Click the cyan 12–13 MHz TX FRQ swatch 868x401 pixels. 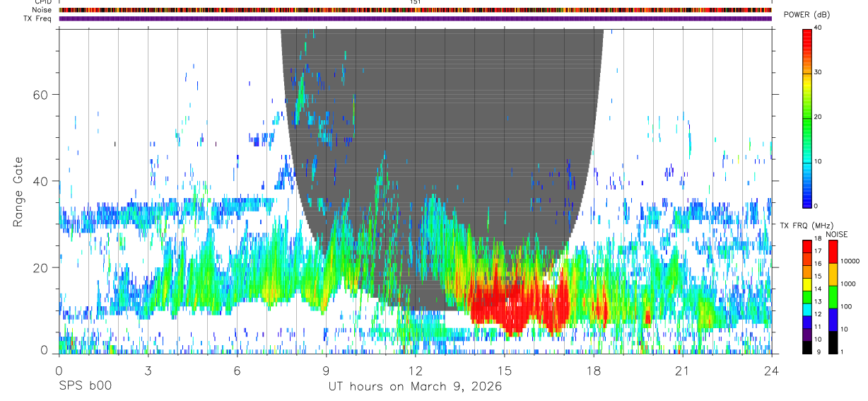807,309
